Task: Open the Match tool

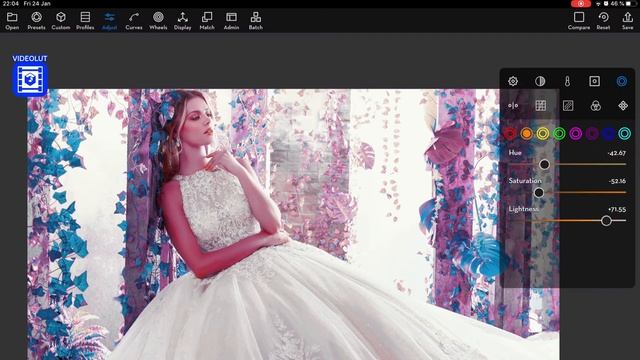Action: pos(207,21)
